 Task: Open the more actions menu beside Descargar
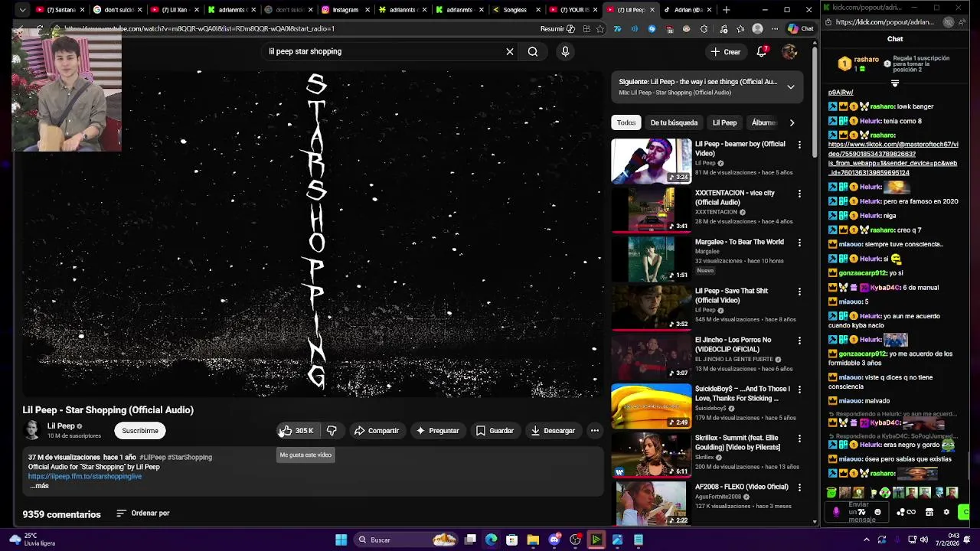[594, 431]
